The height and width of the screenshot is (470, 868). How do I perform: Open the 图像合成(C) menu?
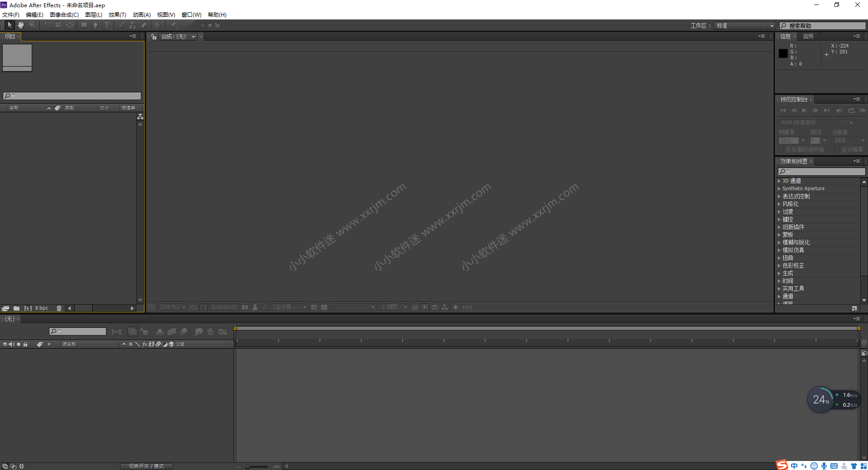64,15
